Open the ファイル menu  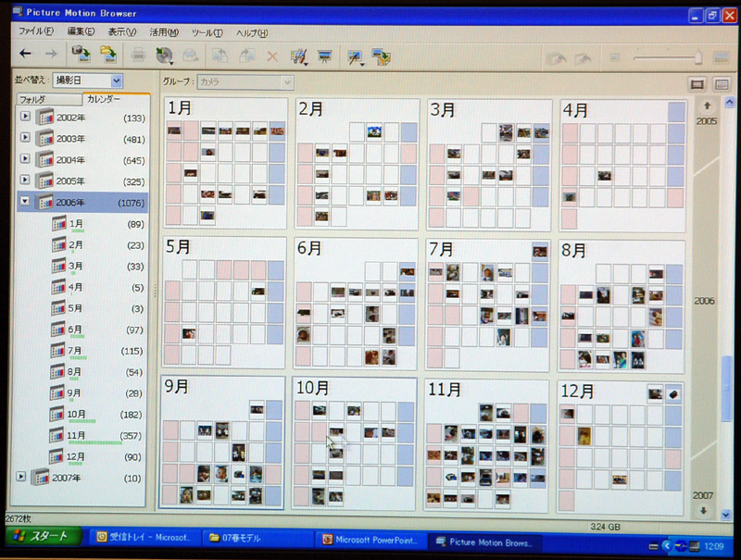[x=37, y=32]
